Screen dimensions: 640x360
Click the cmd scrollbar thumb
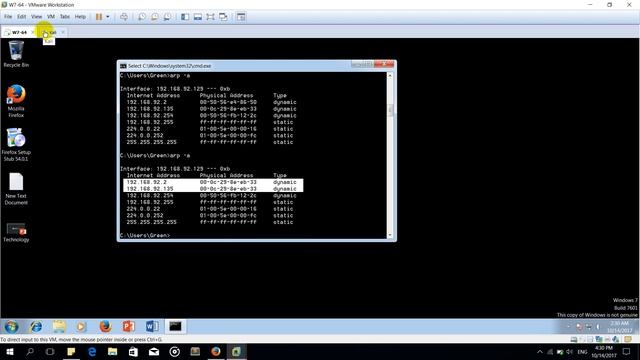tap(390, 110)
